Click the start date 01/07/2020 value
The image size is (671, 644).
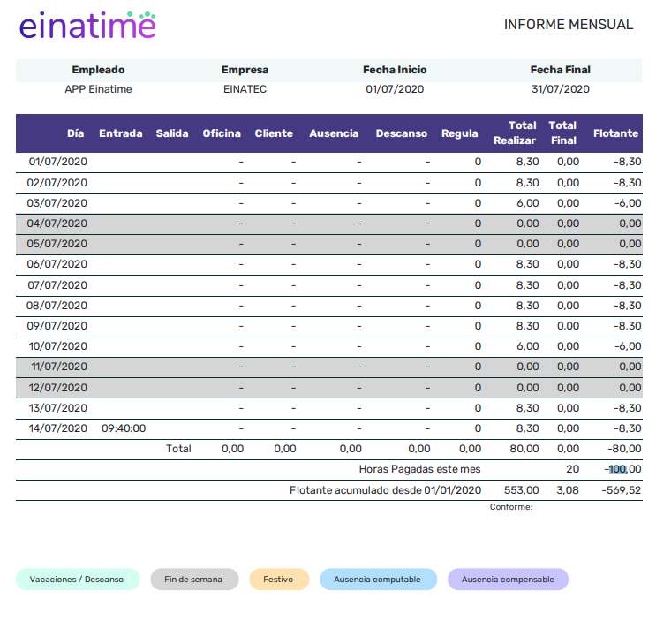click(395, 89)
